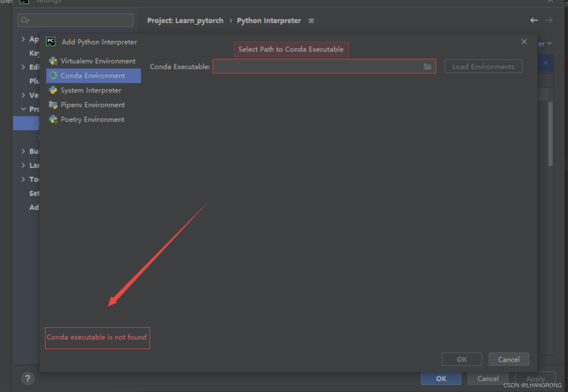
Task: Click the blue OK button in Settings window
Action: (441, 379)
